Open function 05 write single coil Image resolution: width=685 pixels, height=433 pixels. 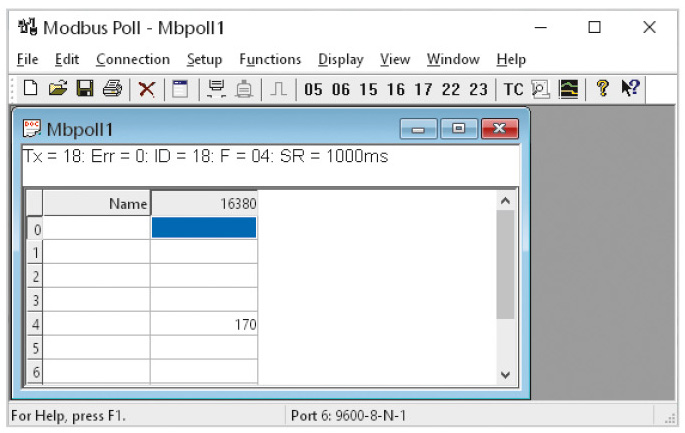pyautogui.click(x=313, y=90)
